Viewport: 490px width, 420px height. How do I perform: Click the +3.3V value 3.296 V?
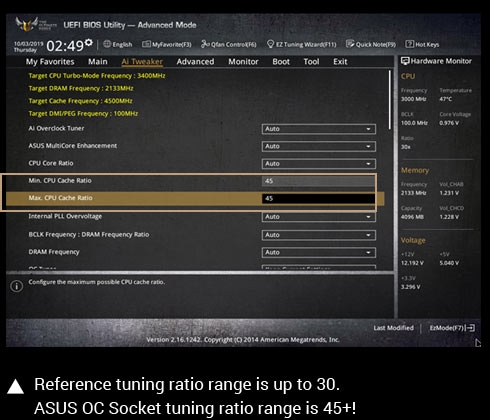411,287
